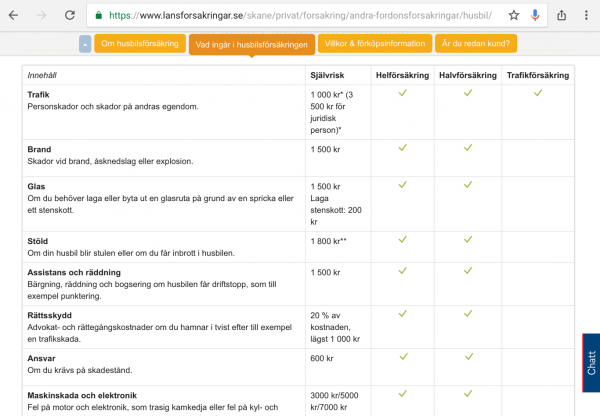The width and height of the screenshot is (600, 416).
Task: Click the Halvförsäkring checkmark for Stöld
Action: coord(468,240)
